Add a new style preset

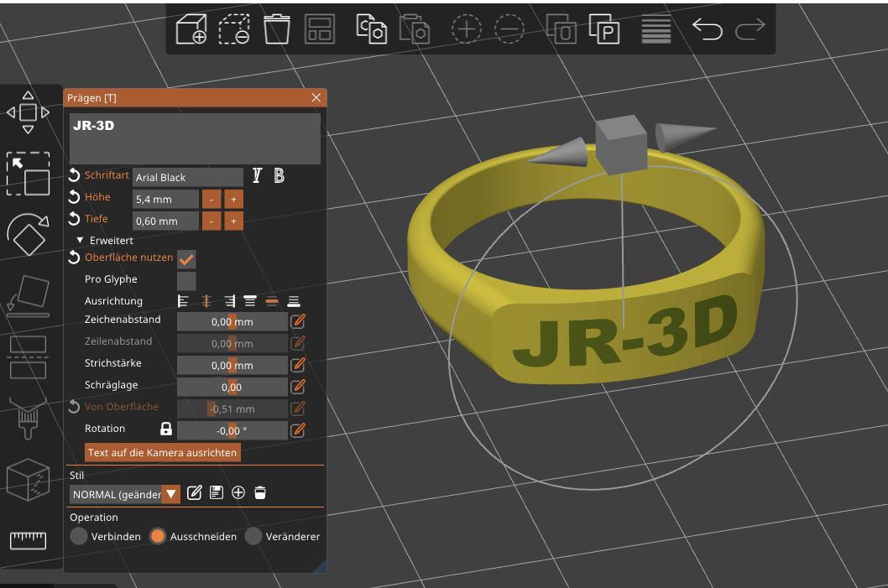238,492
